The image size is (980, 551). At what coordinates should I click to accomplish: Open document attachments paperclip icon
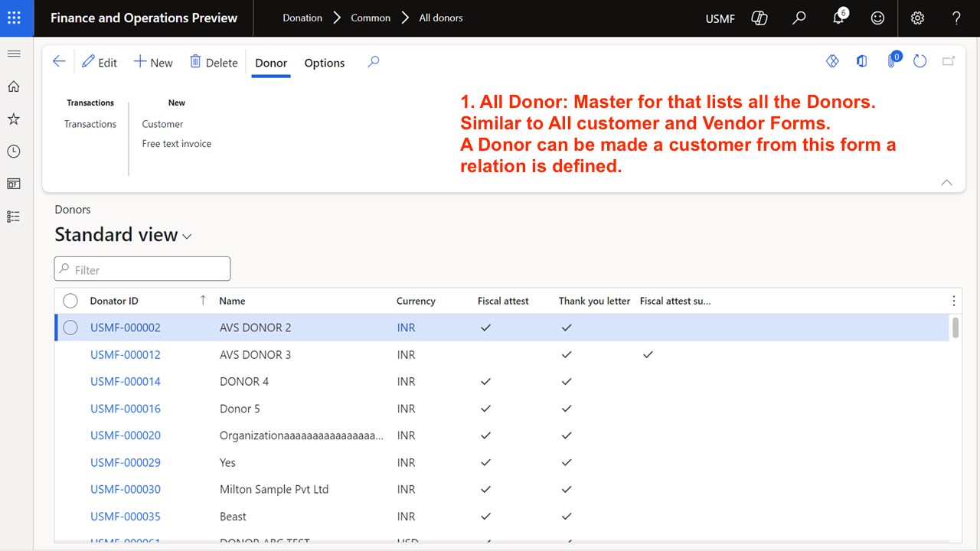pyautogui.click(x=893, y=60)
